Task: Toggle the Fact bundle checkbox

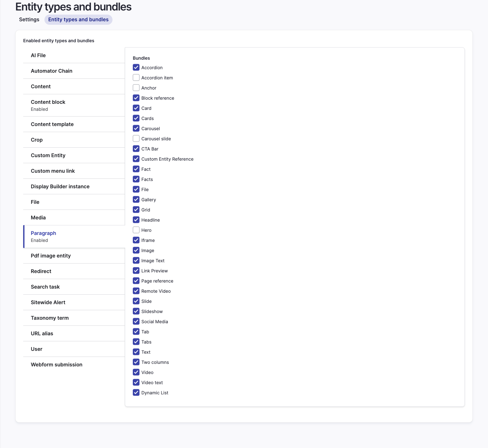Action: 136,169
